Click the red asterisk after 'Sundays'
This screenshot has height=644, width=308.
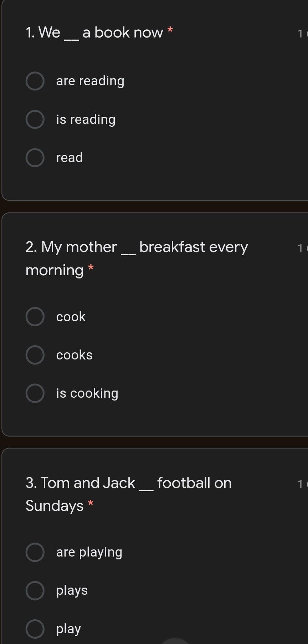(91, 504)
